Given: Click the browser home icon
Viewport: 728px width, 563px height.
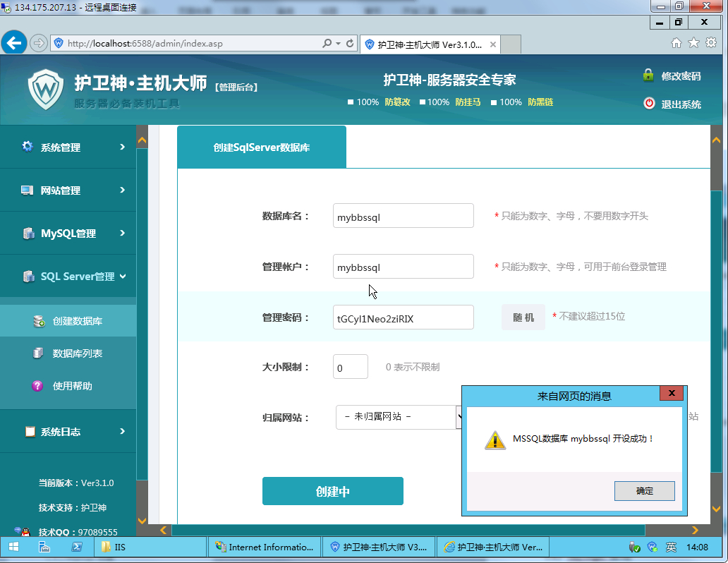Looking at the screenshot, I should (x=677, y=43).
